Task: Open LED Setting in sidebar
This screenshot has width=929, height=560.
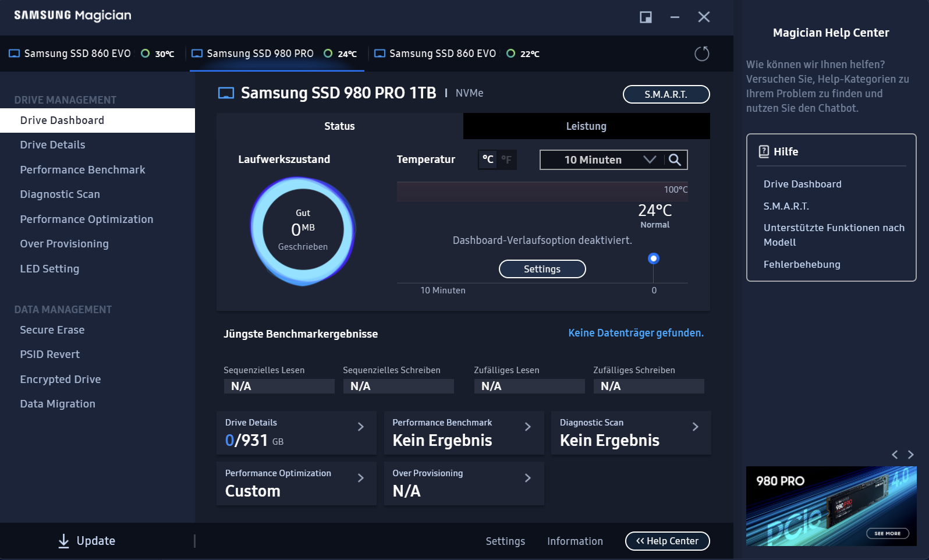Action: point(97,269)
